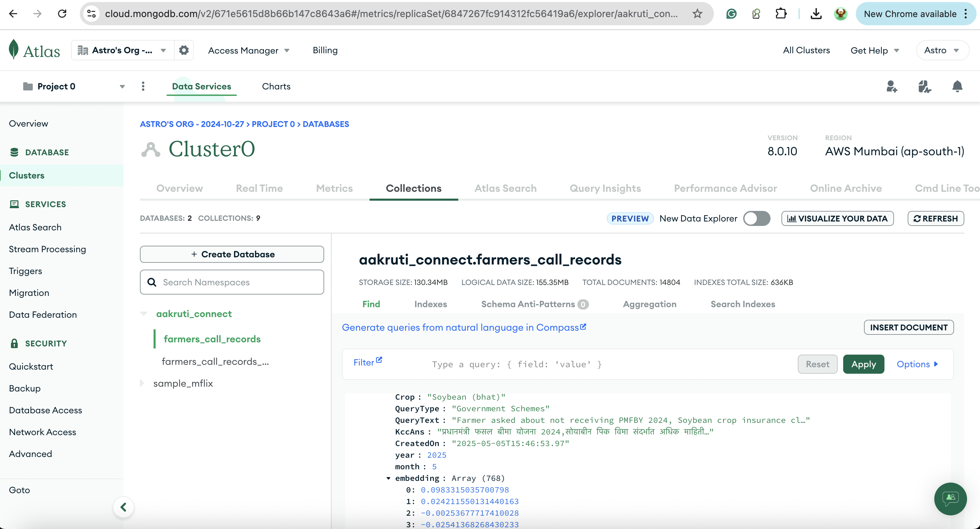Open Stream Processing in the sidebar

click(47, 249)
